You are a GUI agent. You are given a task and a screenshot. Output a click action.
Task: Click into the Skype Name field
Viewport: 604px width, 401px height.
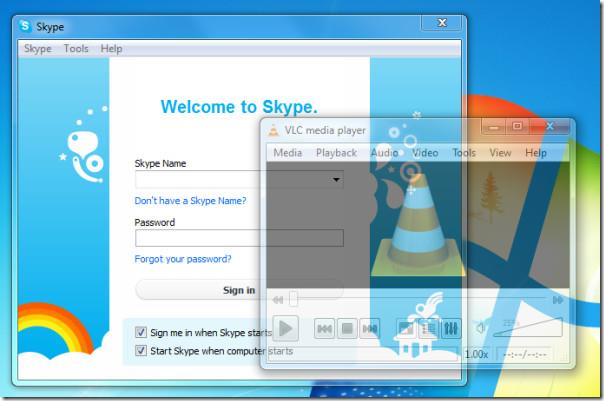[239, 180]
